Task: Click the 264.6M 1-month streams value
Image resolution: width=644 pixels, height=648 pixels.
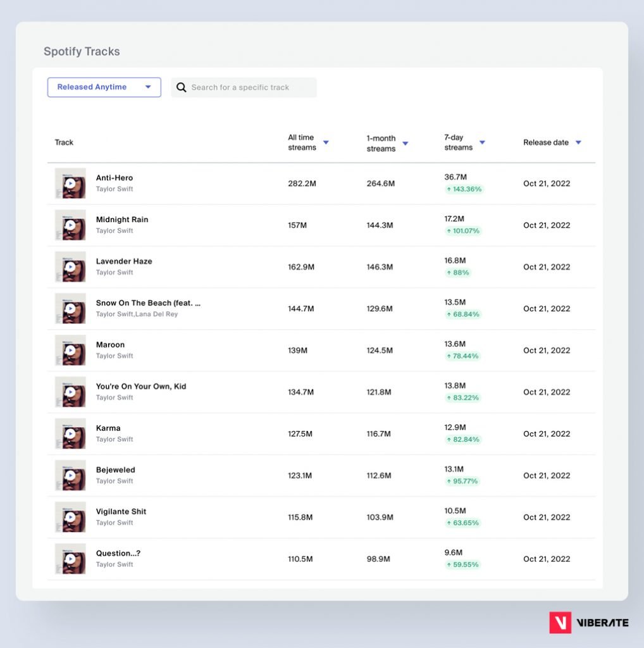Action: [x=381, y=184]
